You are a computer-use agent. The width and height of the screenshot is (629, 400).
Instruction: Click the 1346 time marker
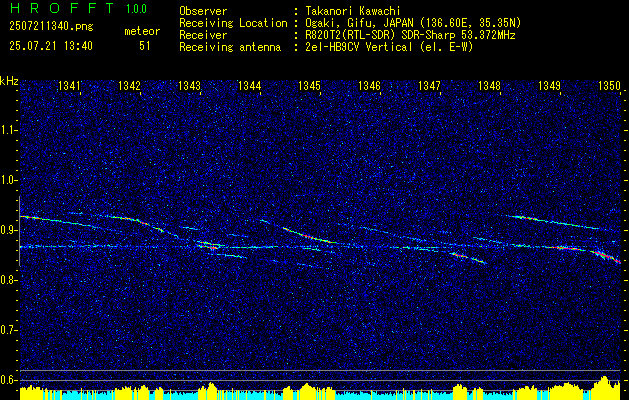pos(369,85)
